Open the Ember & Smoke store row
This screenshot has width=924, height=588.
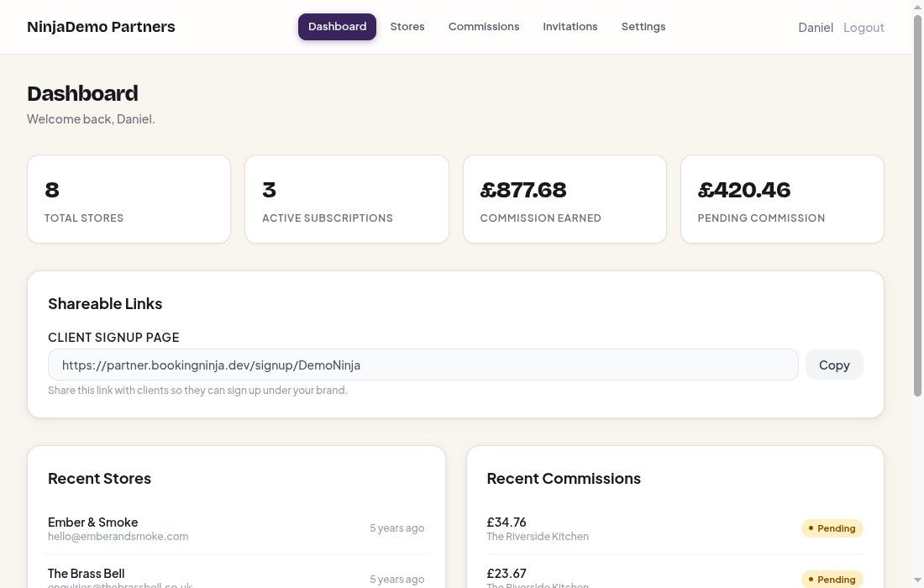tap(236, 528)
